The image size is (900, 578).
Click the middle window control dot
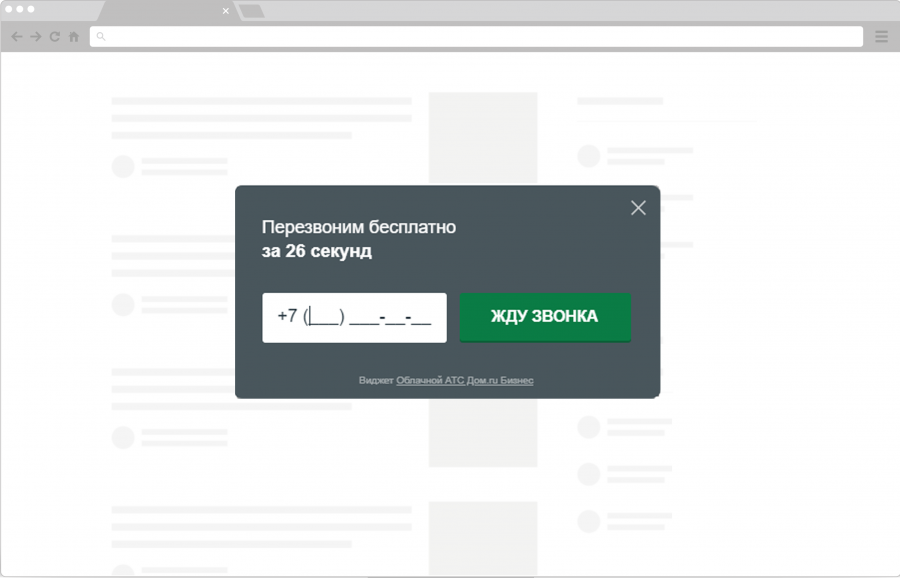(x=20, y=9)
